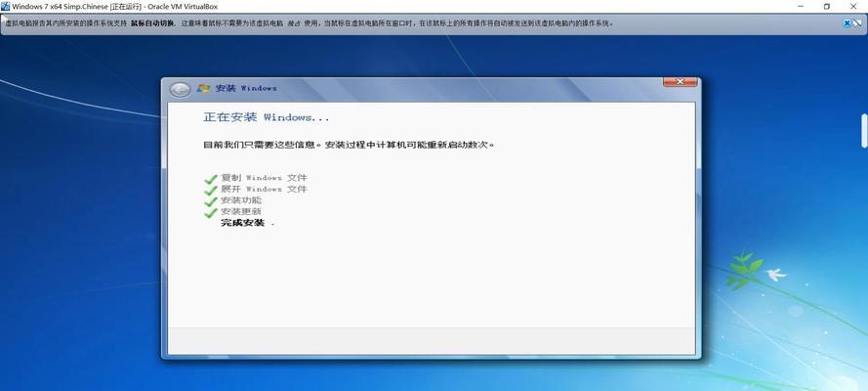Click the bold 鼠标自动切换 text in the notice

(152, 23)
